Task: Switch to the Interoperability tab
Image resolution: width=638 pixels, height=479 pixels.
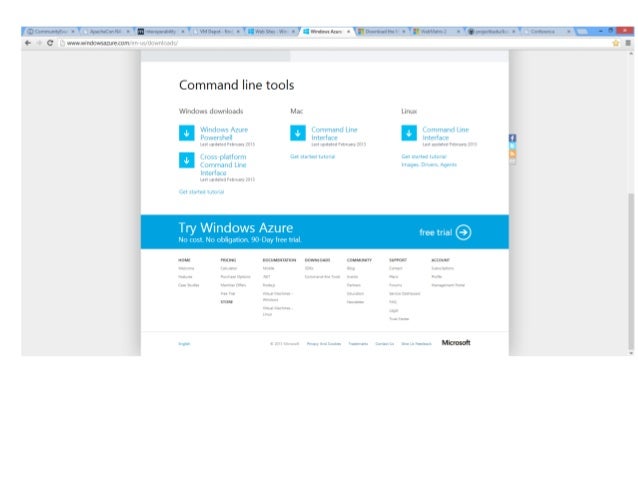Action: tap(161, 31)
